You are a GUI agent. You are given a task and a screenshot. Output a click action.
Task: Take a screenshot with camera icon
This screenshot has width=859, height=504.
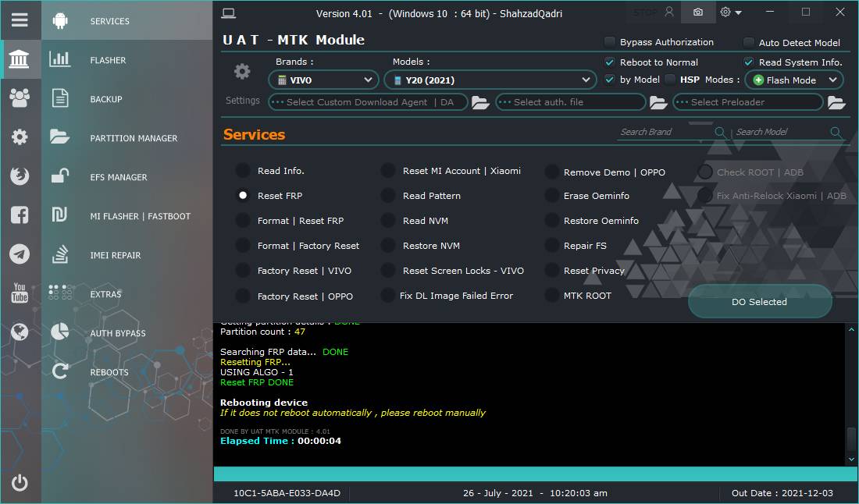coord(698,12)
